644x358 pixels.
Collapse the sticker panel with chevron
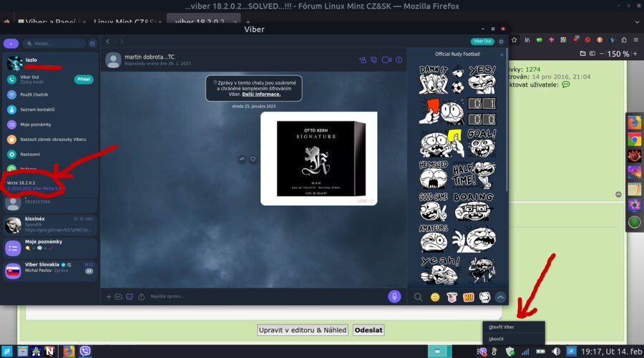pos(500,297)
